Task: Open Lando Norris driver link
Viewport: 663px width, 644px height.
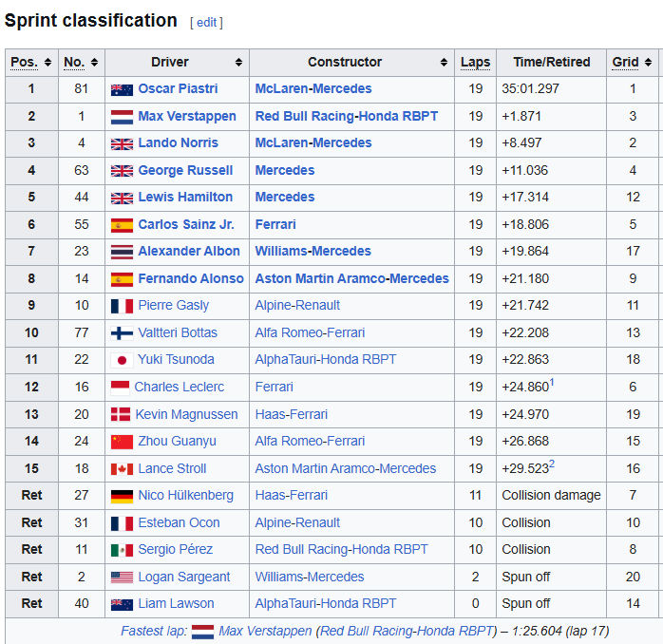Action: pos(178,142)
